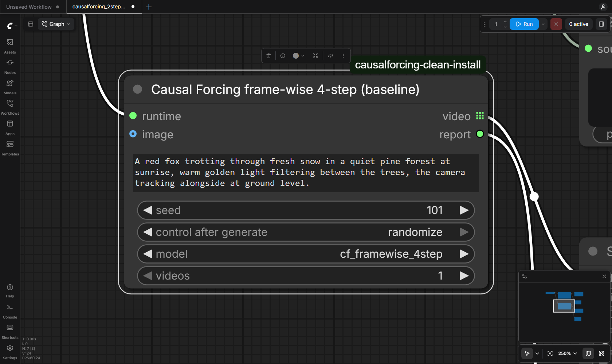Click the red fox prompt text box
The image size is (612, 364).
pyautogui.click(x=306, y=173)
